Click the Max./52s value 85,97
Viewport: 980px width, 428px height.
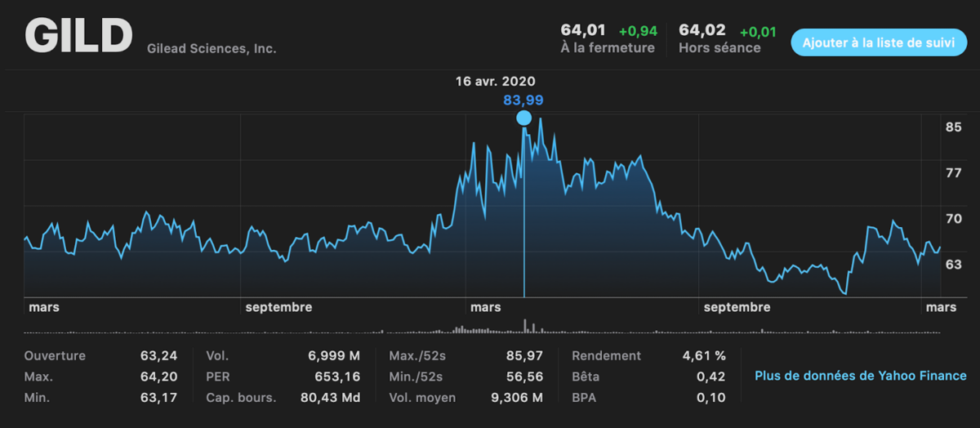523,356
